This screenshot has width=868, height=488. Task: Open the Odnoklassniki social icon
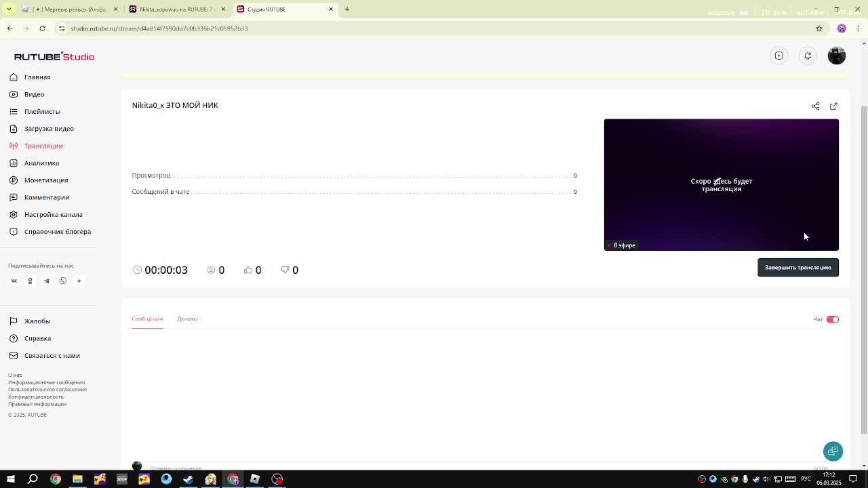coord(30,281)
